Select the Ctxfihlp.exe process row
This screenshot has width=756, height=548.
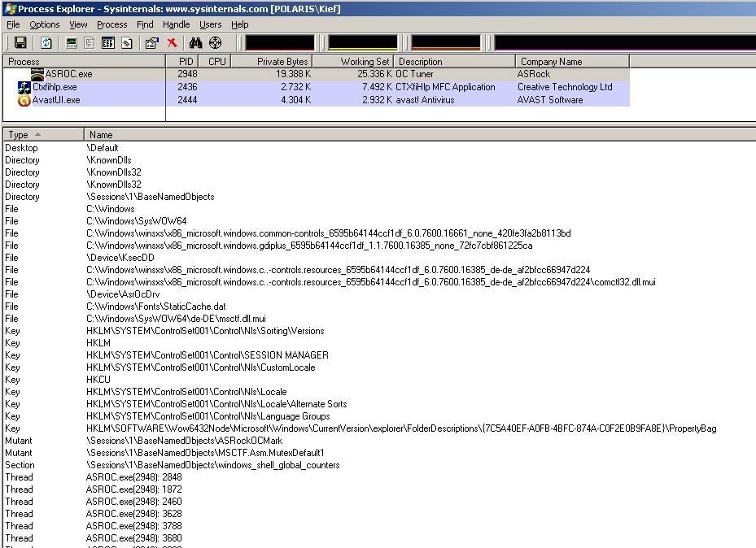(317, 87)
